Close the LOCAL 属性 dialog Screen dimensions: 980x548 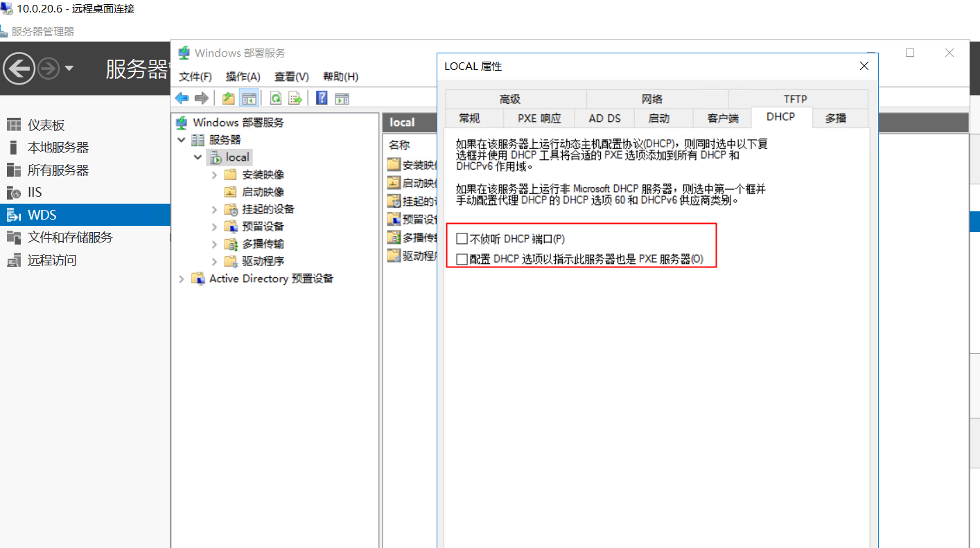(x=864, y=67)
